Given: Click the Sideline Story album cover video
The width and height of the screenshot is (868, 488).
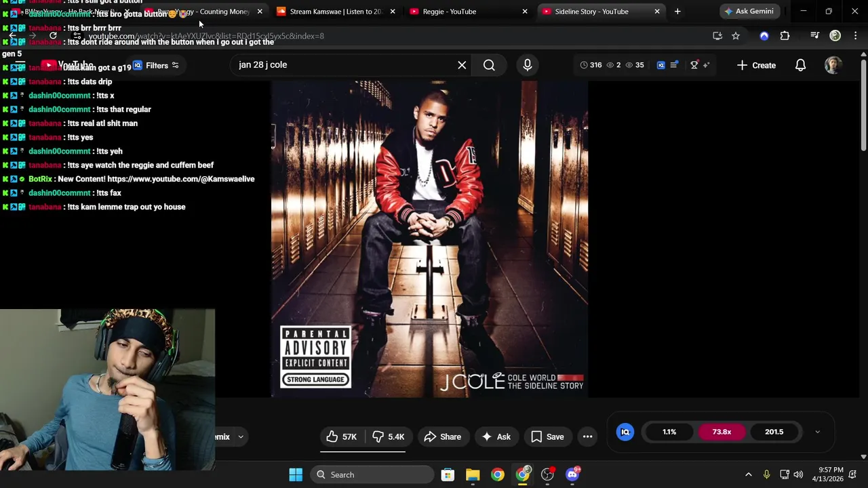Looking at the screenshot, I should [x=429, y=239].
